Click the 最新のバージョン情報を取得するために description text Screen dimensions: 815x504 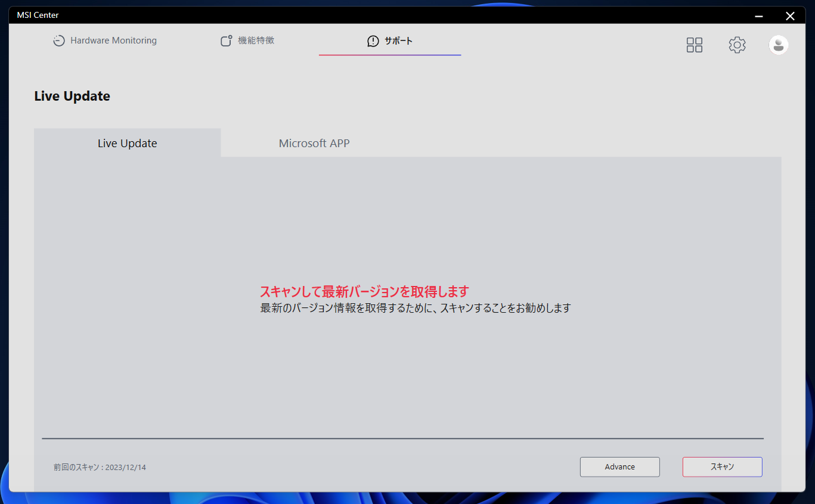(x=416, y=308)
